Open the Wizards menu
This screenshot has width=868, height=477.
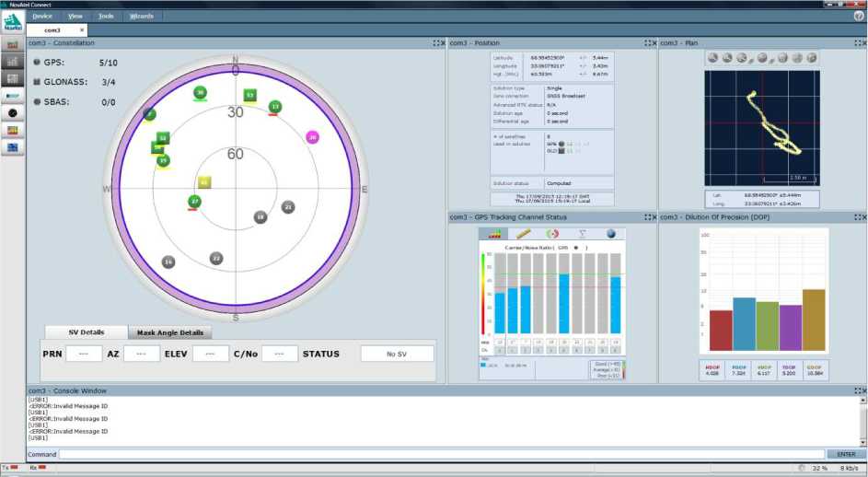[142, 16]
